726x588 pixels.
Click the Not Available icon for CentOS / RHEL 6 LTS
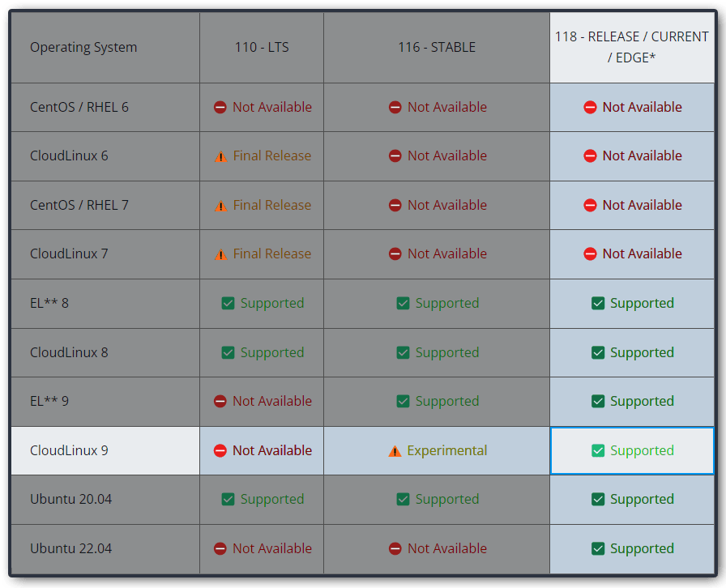[220, 107]
